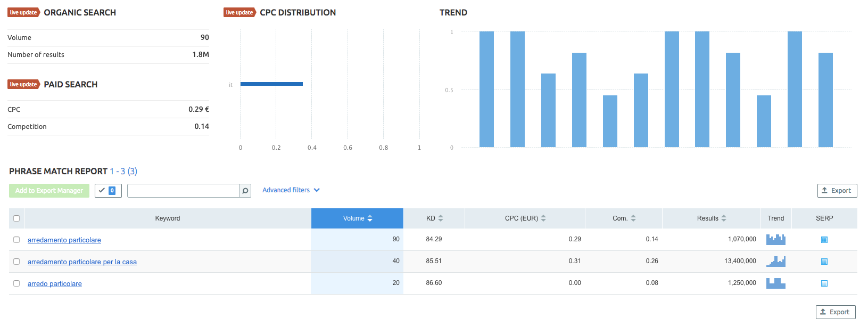Viewport: 868px width, 334px height.
Task: Click trend mini-chart for arredo particolare
Action: point(775,283)
